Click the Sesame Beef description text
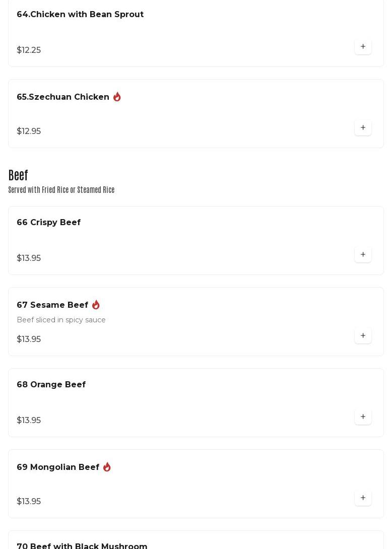Screen dimensions: 392x549 (61, 320)
